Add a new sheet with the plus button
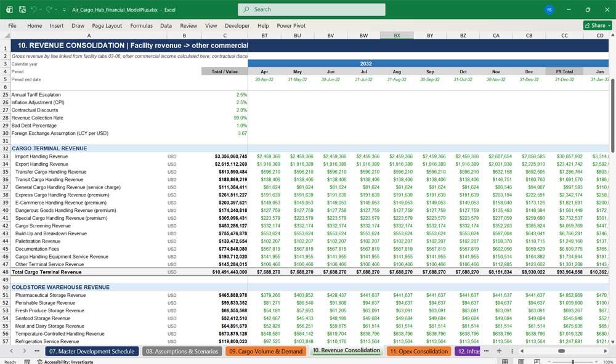The image size is (616, 364). [x=499, y=351]
